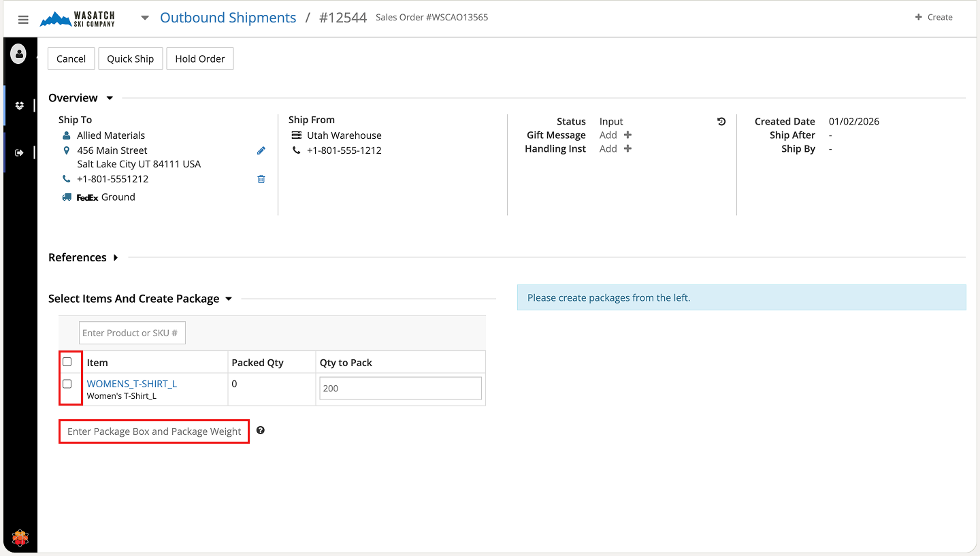980x556 pixels.
Task: Collapse the Overview section
Action: [110, 99]
